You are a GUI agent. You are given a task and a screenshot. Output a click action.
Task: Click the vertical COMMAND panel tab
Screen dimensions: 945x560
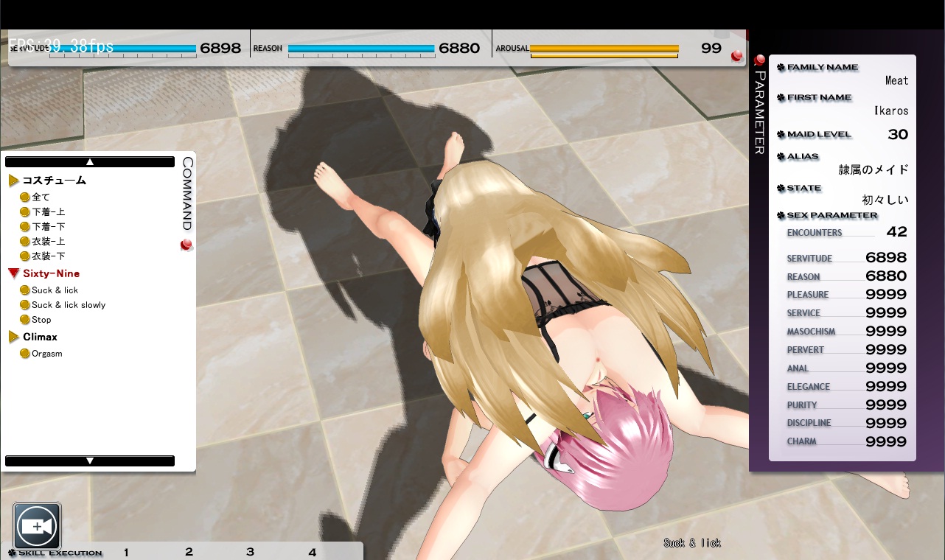[187, 194]
